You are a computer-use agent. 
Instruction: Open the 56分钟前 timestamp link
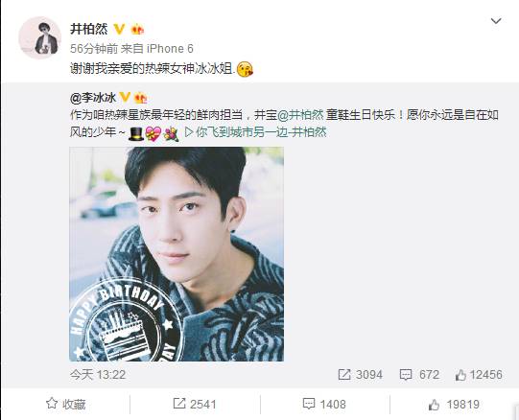94,49
